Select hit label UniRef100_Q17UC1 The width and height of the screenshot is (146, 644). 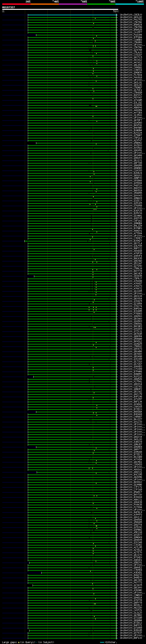coord(131,90)
